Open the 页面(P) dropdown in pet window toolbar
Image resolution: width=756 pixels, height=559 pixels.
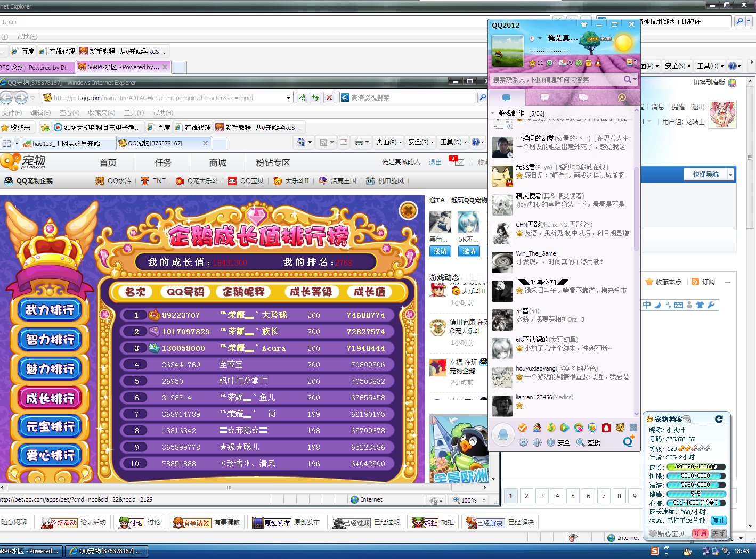pos(389,142)
